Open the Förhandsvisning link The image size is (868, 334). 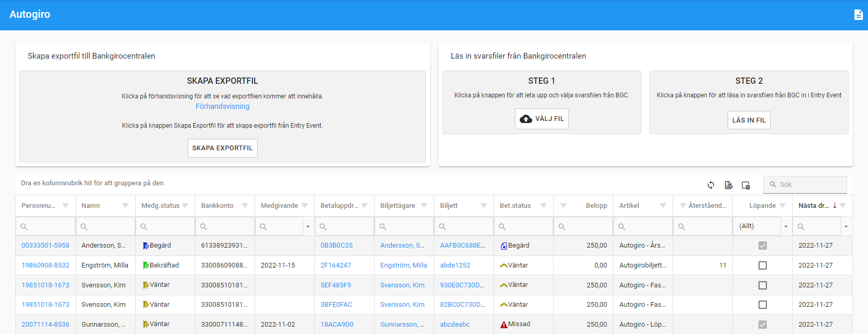(x=223, y=106)
